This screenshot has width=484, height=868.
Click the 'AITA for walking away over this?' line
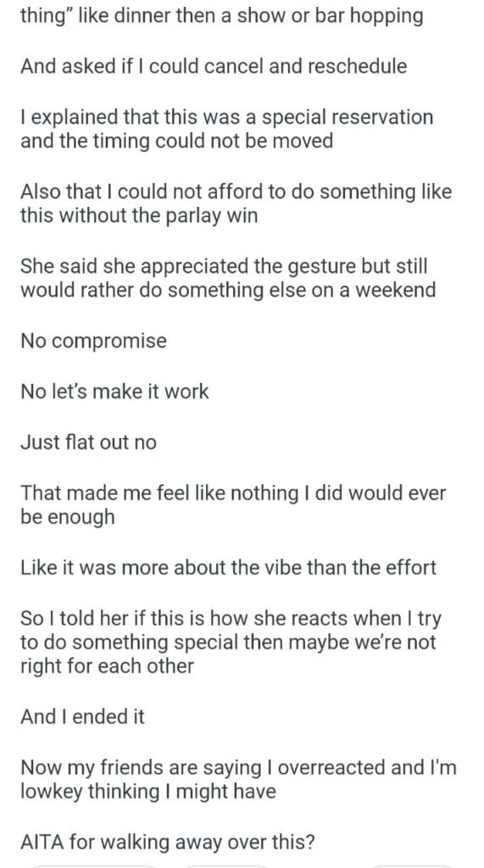pos(168,842)
